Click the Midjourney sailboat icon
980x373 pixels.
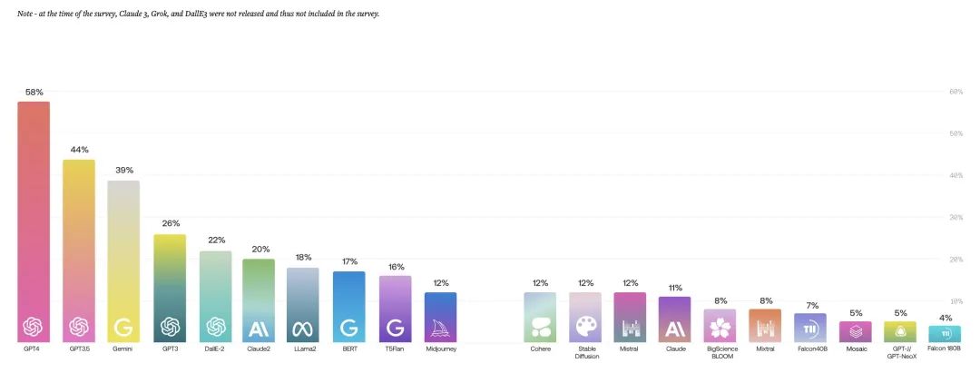tap(440, 327)
